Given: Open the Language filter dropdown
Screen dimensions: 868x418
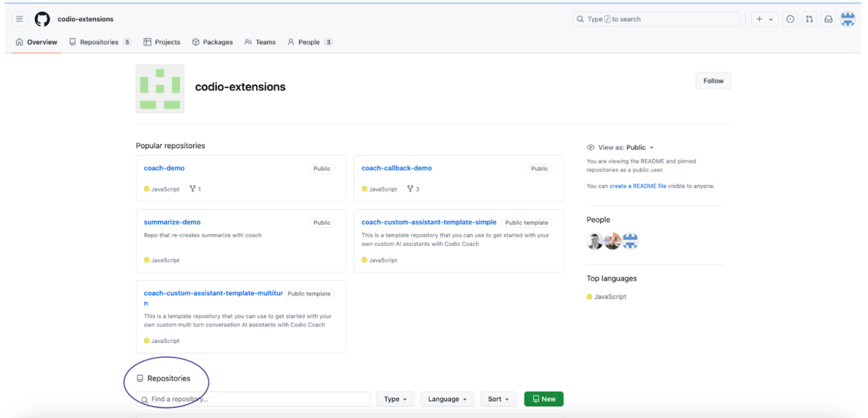Looking at the screenshot, I should (447, 399).
